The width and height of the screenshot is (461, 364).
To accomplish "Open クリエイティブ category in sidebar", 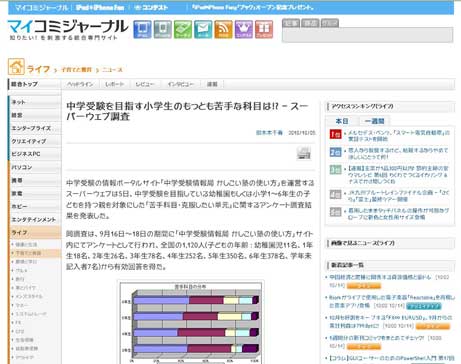I will 29,141.
